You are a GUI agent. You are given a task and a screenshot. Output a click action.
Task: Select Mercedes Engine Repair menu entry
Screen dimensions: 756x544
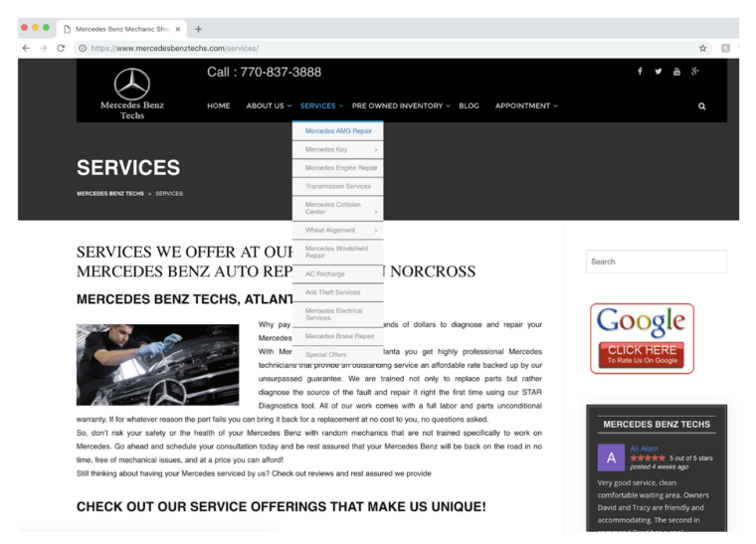[338, 168]
